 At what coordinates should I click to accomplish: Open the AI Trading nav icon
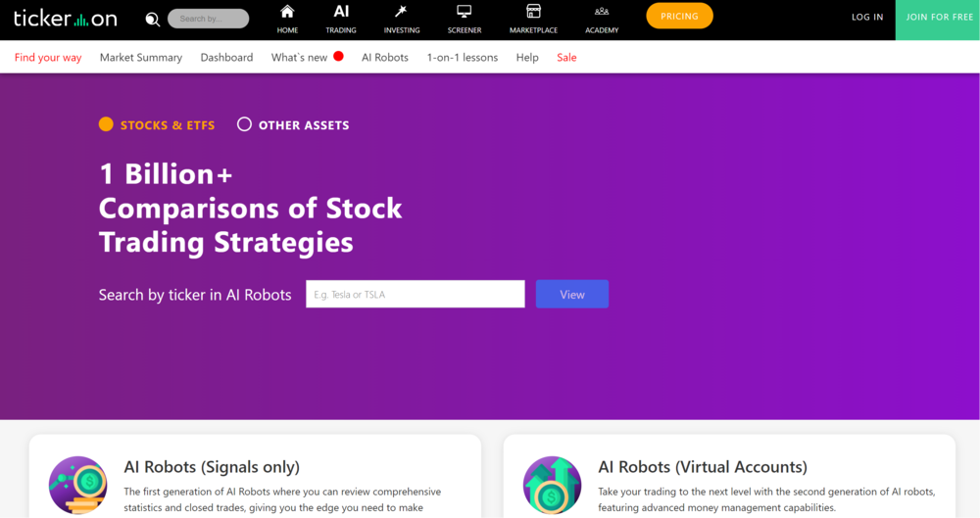341,13
